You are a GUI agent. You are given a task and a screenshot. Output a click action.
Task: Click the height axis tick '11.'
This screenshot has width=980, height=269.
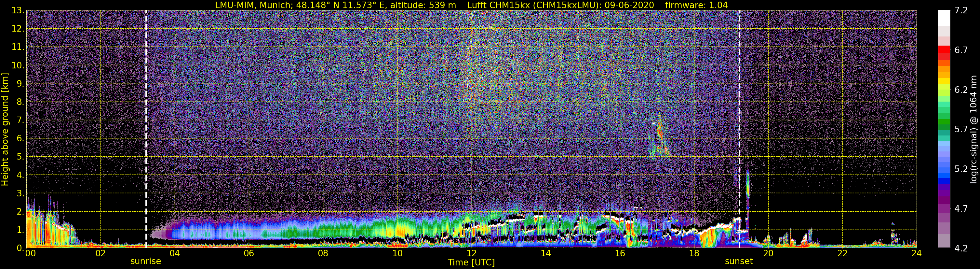click(18, 47)
